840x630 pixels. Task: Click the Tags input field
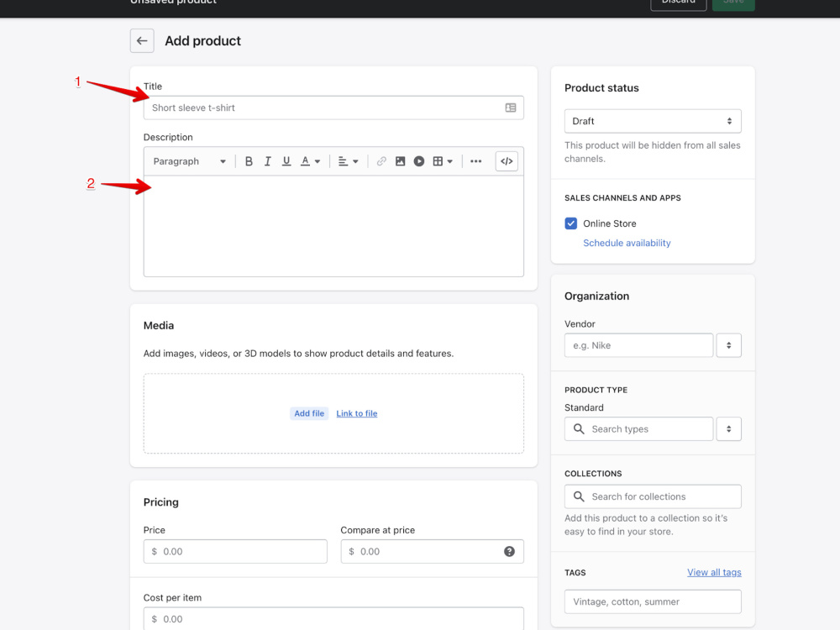click(x=653, y=601)
